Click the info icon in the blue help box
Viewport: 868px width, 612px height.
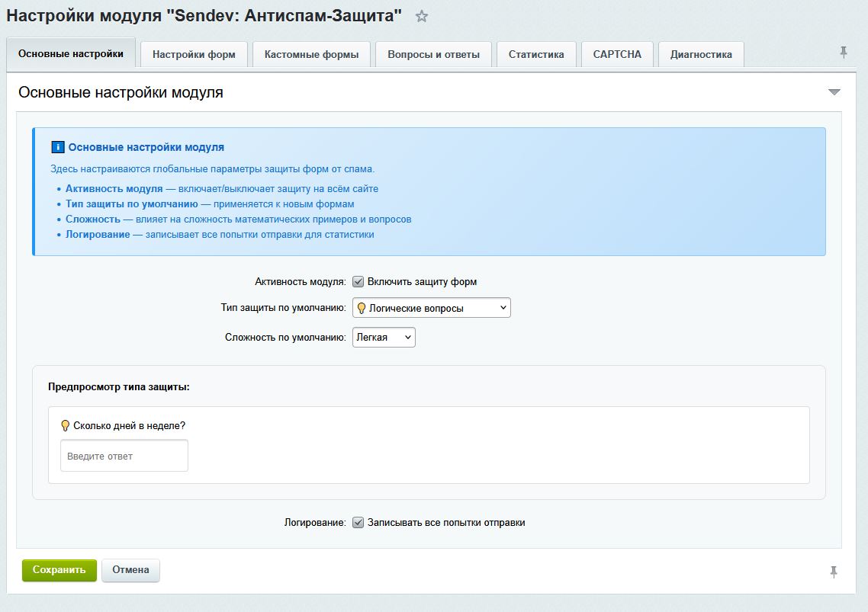(59, 147)
